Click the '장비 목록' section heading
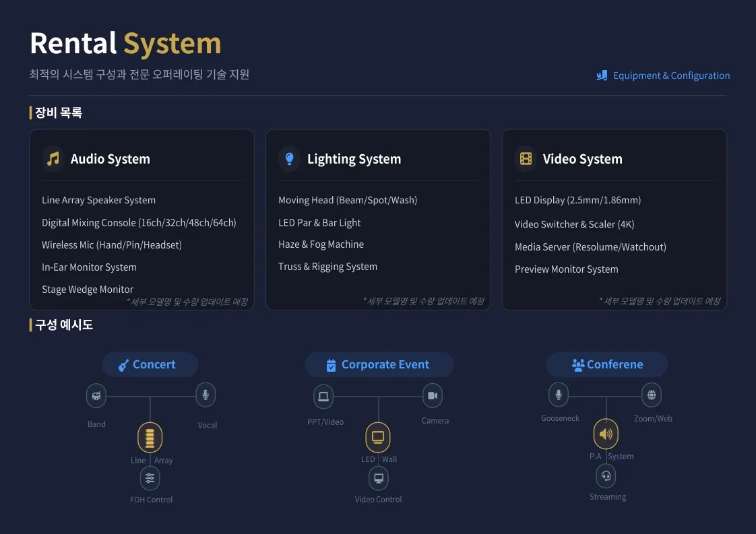 (x=59, y=112)
